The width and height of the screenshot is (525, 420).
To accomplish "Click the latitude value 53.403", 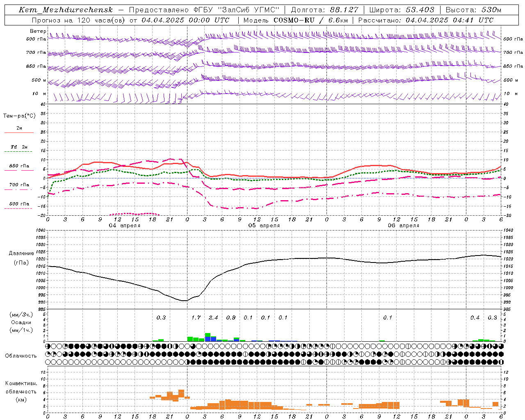I will [x=420, y=10].
